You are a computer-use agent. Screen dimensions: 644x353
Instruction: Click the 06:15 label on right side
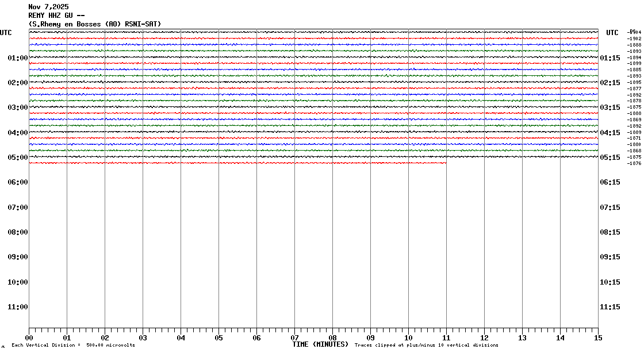[610, 182]
